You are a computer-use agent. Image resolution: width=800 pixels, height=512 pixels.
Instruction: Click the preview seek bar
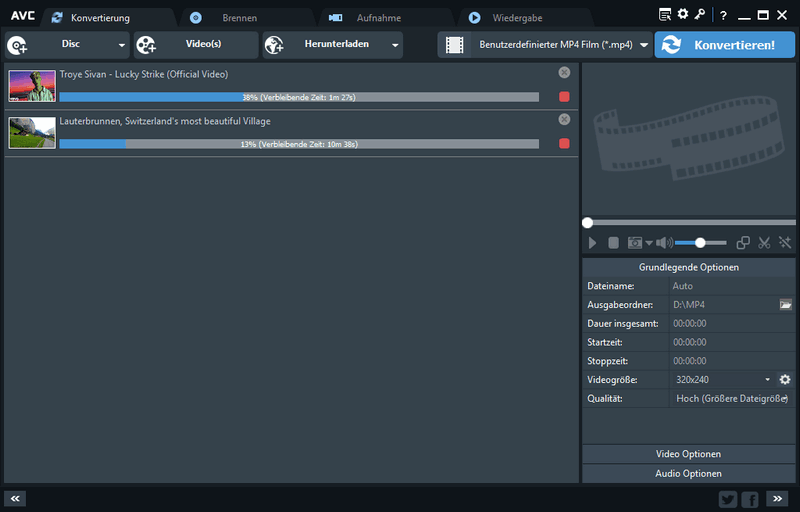689,222
